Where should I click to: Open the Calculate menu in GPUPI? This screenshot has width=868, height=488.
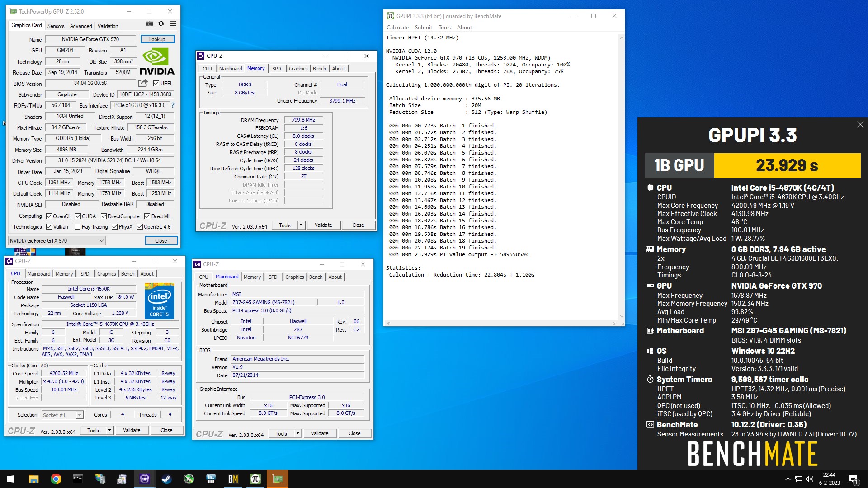point(397,28)
